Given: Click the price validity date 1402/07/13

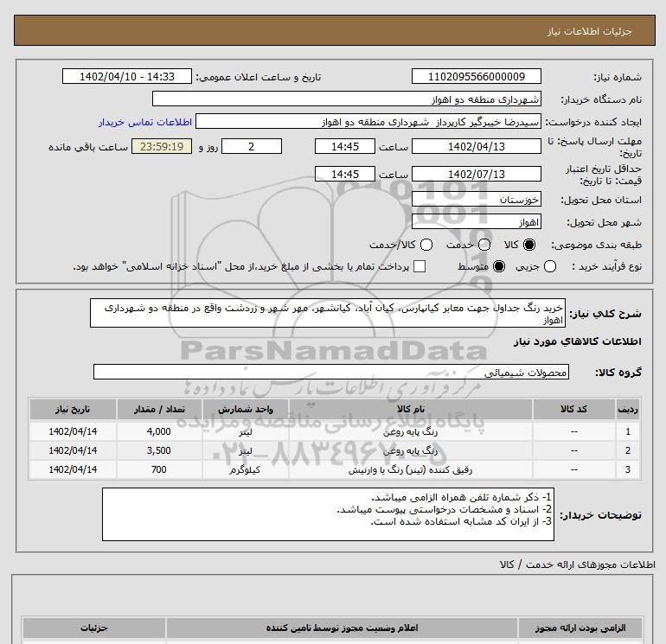Looking at the screenshot, I should click(x=476, y=174).
